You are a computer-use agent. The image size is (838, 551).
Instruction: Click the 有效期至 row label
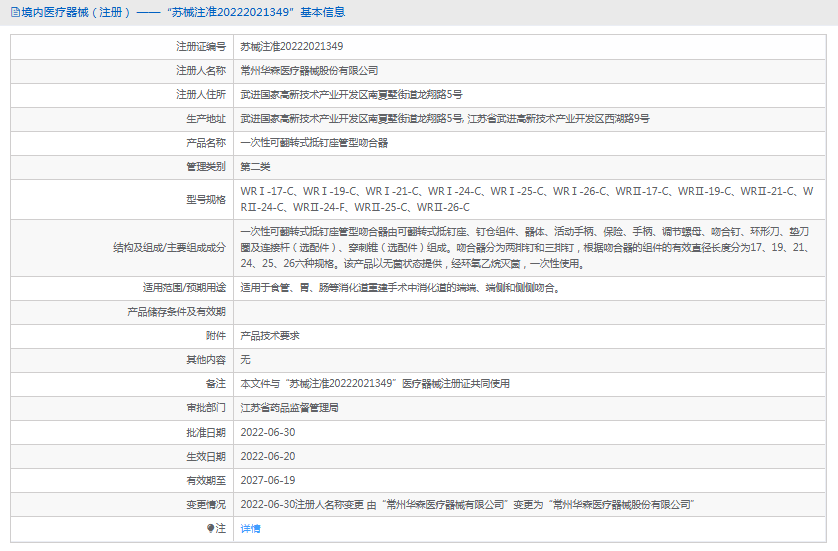(206, 480)
